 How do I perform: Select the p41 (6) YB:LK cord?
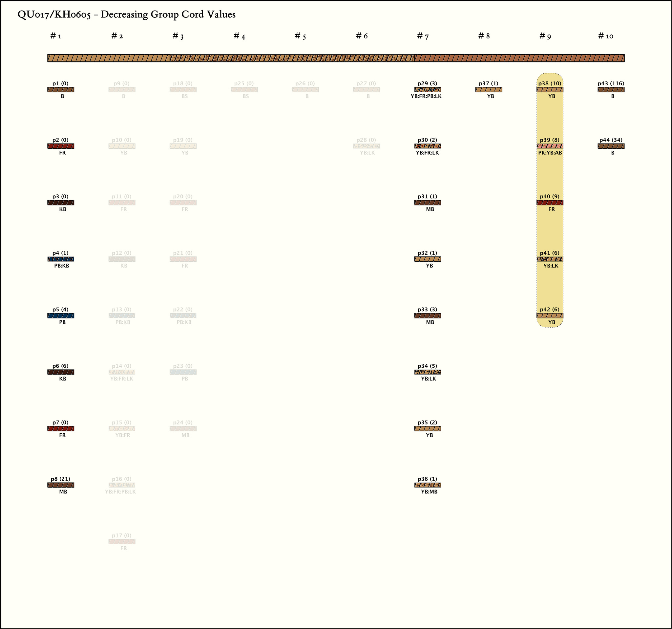pos(550,259)
